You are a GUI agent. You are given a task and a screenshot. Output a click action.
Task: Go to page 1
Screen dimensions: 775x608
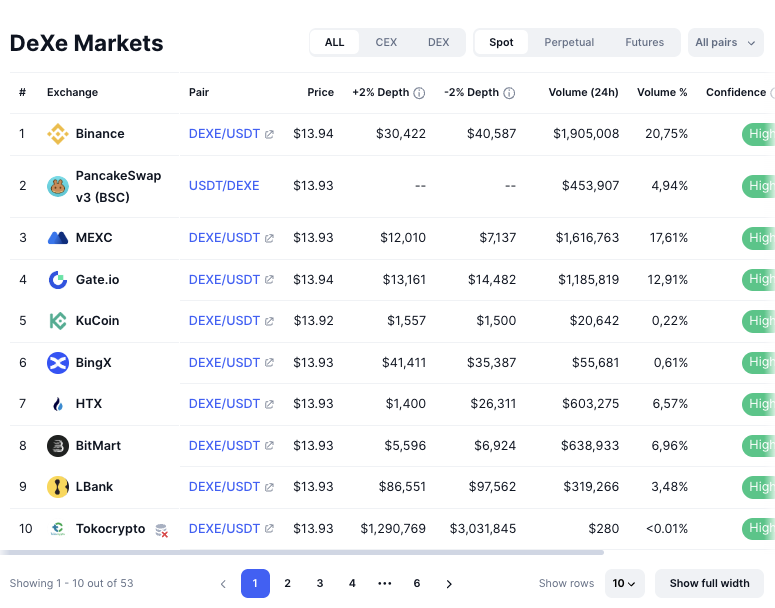point(255,584)
